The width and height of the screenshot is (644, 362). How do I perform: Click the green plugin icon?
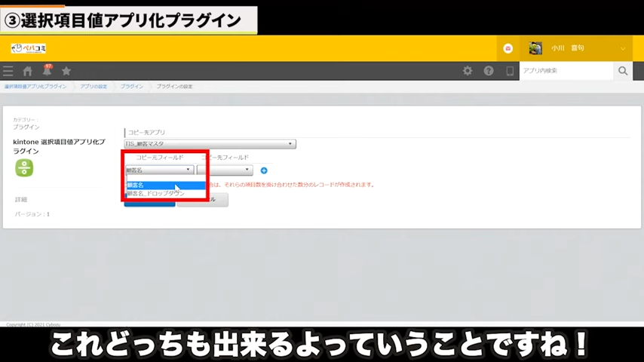click(24, 168)
